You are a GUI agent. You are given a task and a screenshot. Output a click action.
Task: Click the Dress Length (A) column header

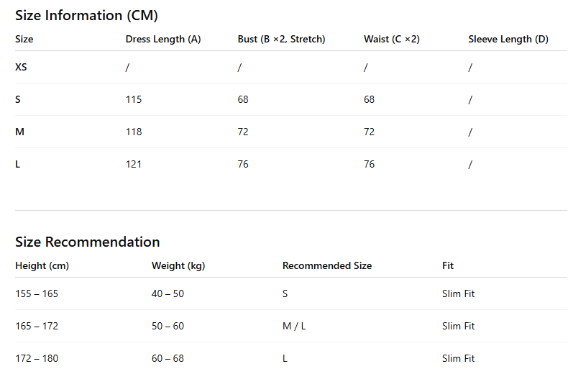coord(163,39)
